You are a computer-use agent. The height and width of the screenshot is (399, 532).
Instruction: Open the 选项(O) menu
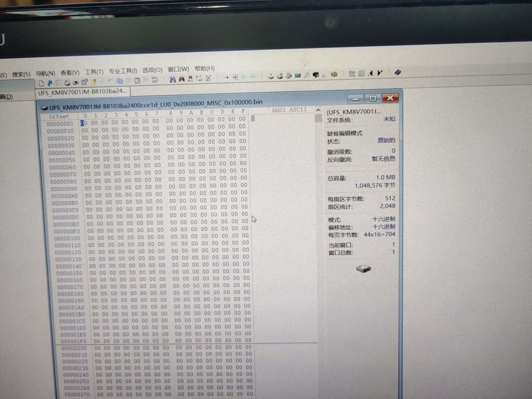point(152,70)
